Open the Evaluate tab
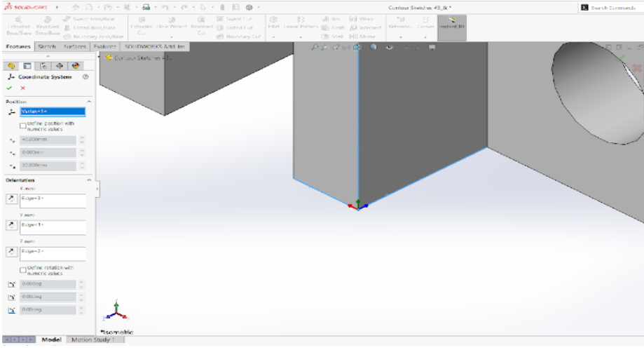The height and width of the screenshot is (350, 644). tap(104, 47)
